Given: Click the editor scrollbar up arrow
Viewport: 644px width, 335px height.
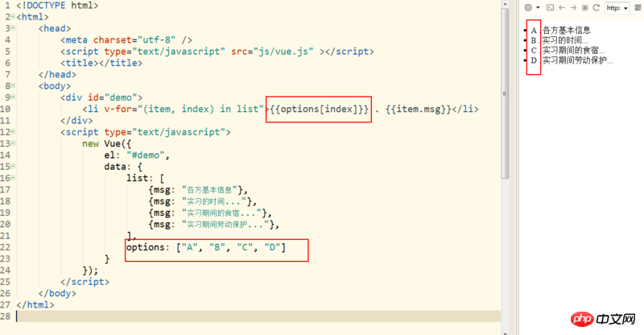Looking at the screenshot, I should [x=505, y=4].
